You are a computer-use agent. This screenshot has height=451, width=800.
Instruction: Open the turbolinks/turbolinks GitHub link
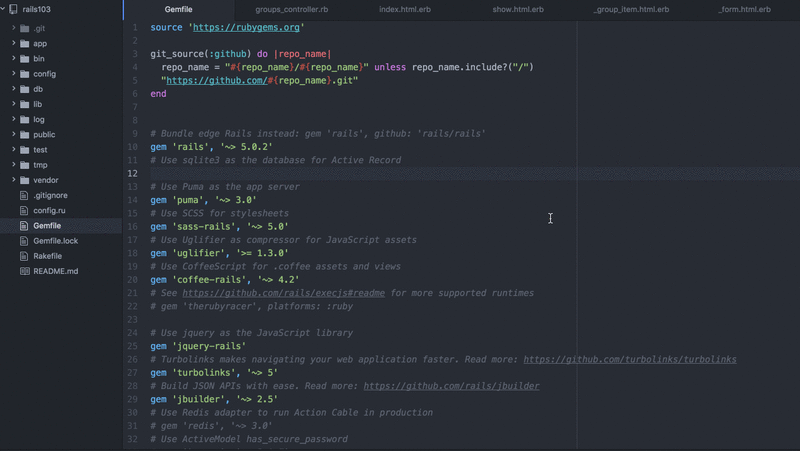click(630, 359)
